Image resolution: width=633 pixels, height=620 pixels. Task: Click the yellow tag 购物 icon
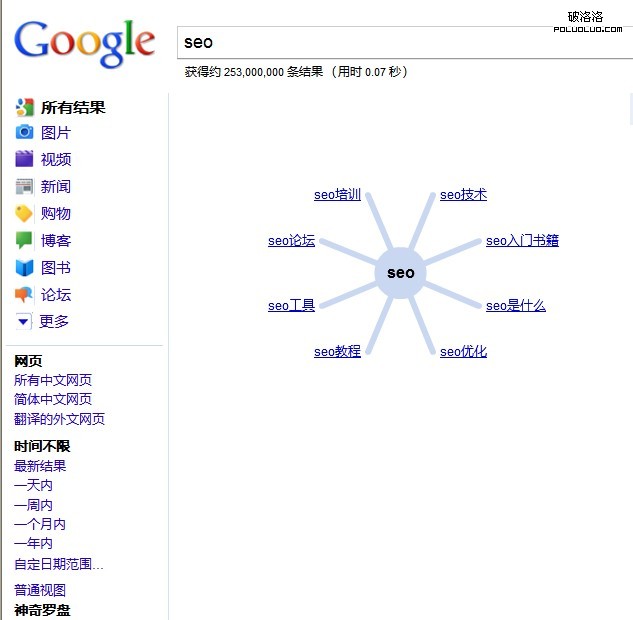(x=24, y=214)
